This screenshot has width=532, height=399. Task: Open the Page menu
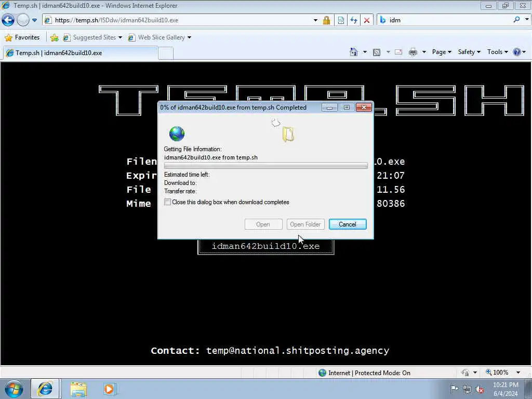click(442, 52)
